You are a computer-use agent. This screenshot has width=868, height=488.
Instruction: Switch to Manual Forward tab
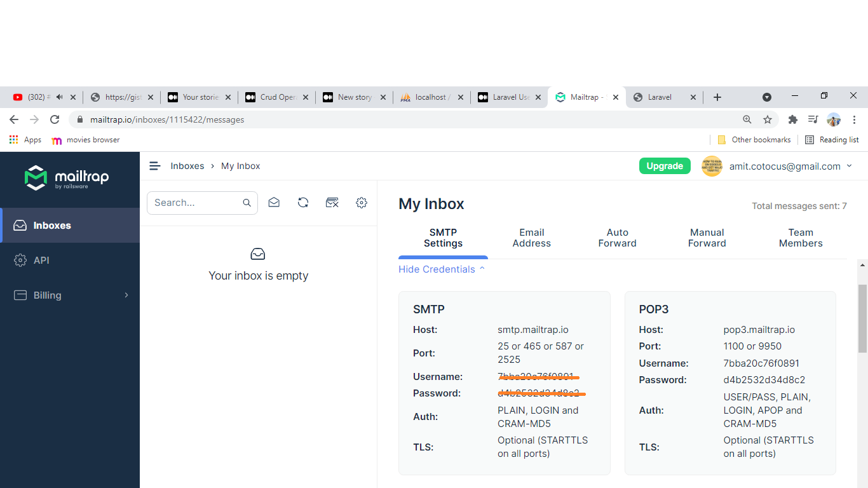[x=707, y=238]
